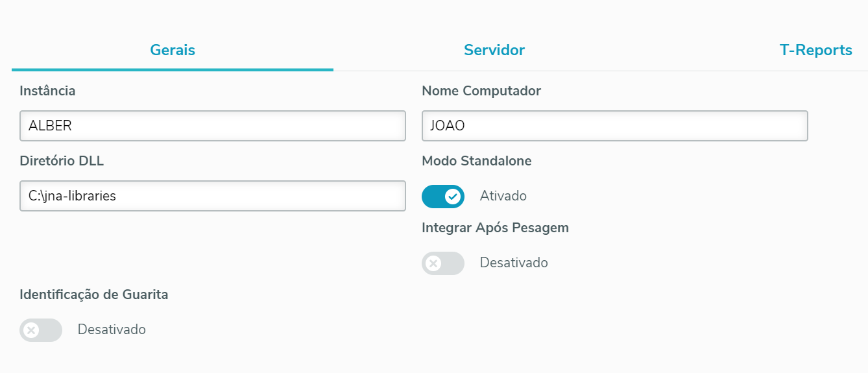868x373 pixels.
Task: Select the Gerais tab
Action: click(173, 50)
